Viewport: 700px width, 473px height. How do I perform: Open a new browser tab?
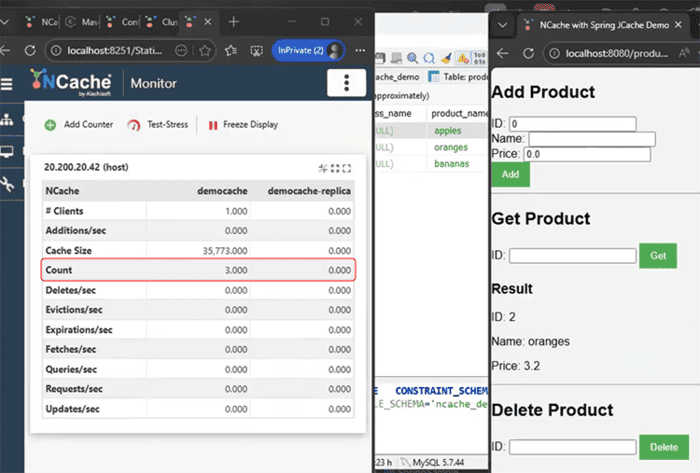233,21
